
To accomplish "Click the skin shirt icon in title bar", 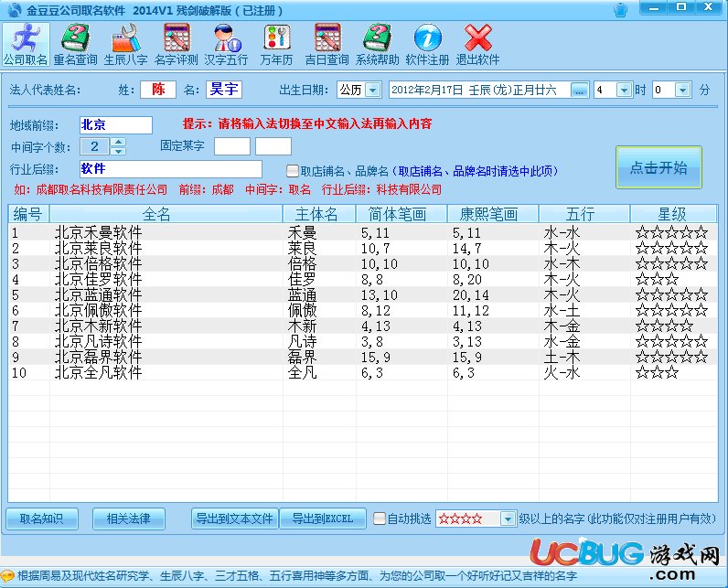I will [620, 10].
